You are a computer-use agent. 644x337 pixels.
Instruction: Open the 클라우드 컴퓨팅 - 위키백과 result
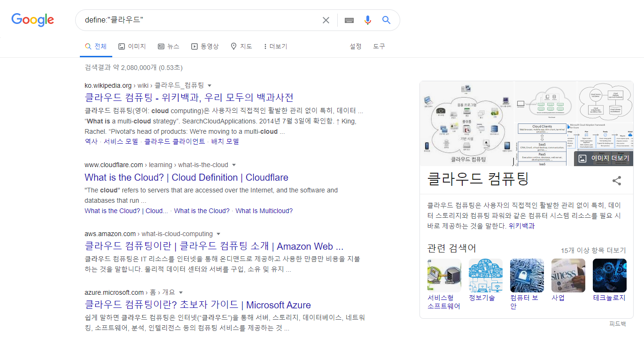(189, 98)
